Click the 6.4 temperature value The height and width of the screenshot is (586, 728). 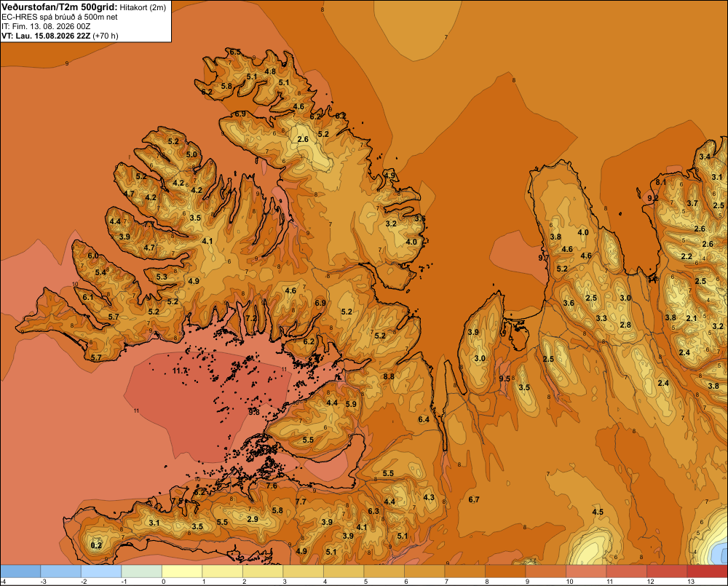[424, 419]
